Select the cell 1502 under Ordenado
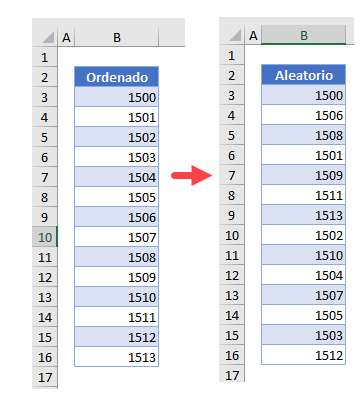The height and width of the screenshot is (412, 363). 117,137
